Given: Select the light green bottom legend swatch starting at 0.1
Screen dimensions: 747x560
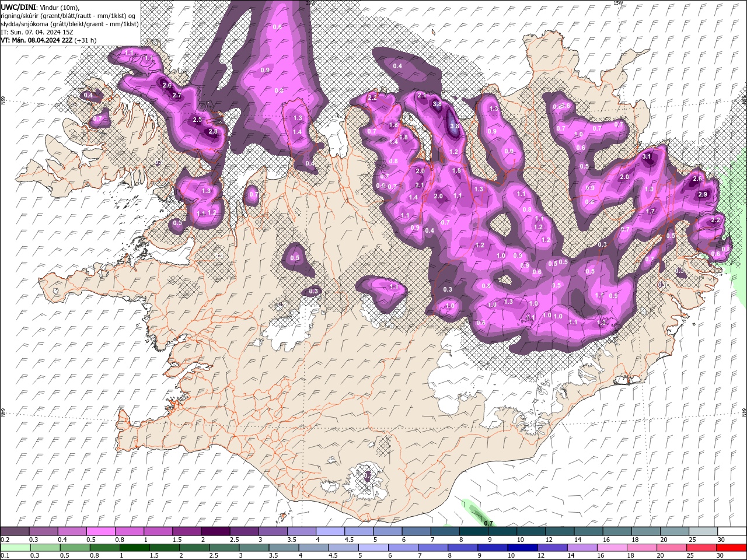Looking at the screenshot, I should (x=15, y=548).
